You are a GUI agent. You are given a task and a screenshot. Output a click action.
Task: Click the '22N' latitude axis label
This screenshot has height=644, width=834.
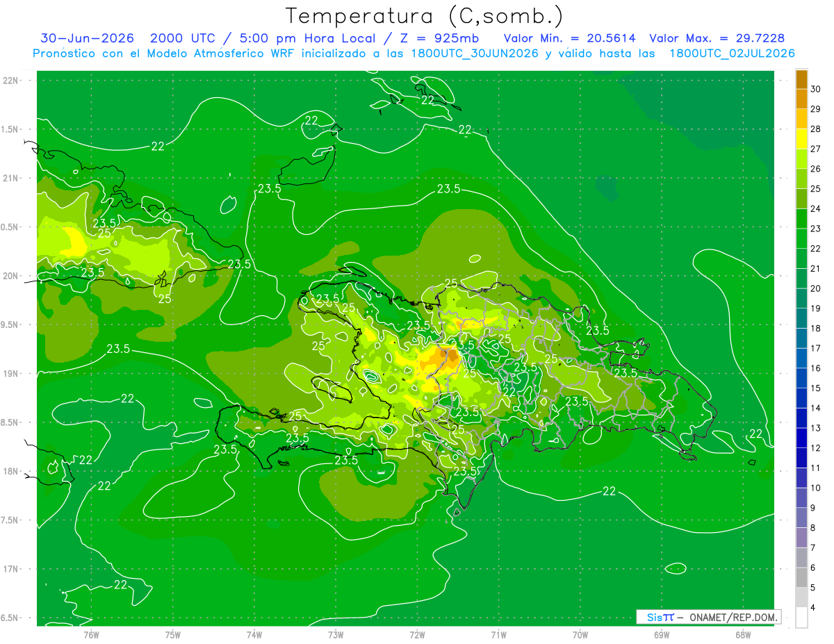(x=12, y=81)
